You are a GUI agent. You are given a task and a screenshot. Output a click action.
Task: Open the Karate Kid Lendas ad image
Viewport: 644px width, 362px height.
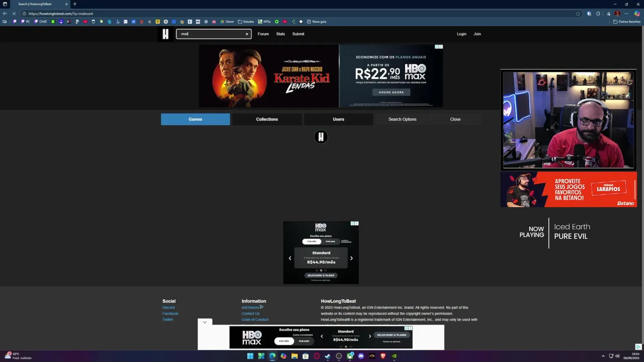269,76
